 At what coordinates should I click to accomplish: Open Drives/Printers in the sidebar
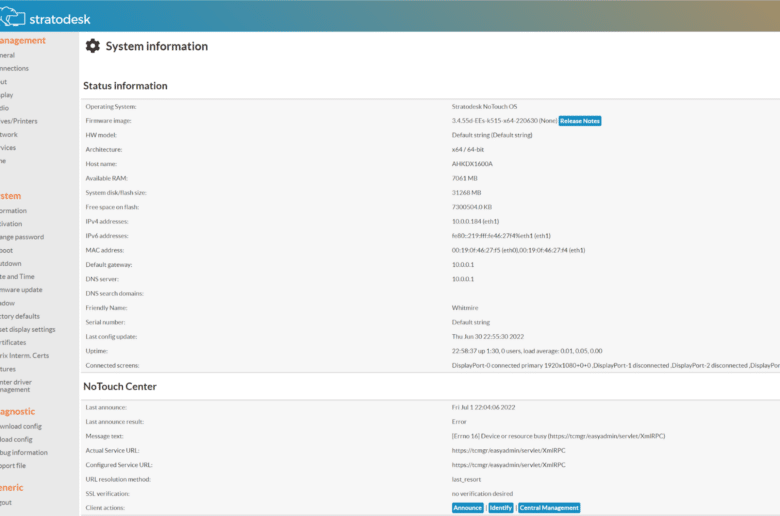click(x=19, y=121)
